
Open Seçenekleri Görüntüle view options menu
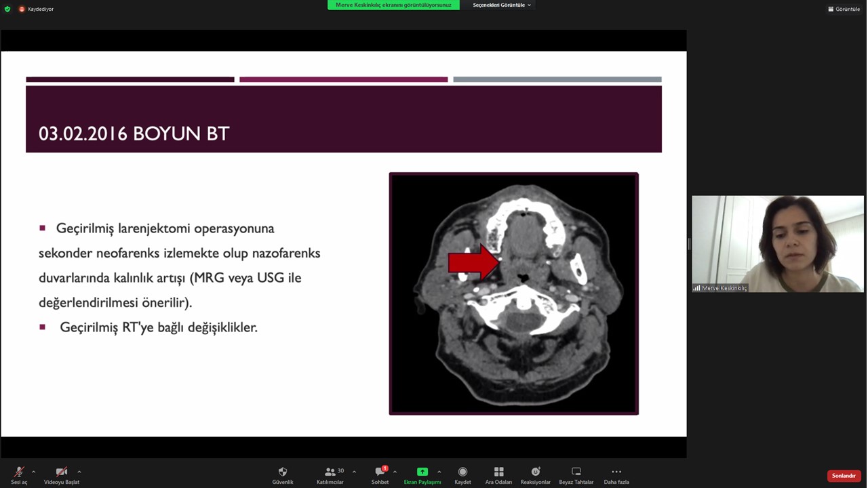coord(502,5)
